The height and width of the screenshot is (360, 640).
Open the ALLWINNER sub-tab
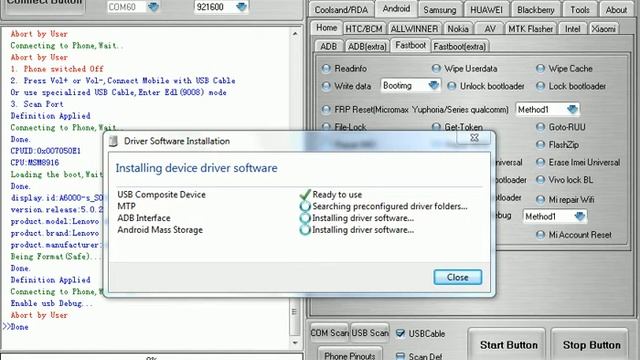[x=414, y=29]
